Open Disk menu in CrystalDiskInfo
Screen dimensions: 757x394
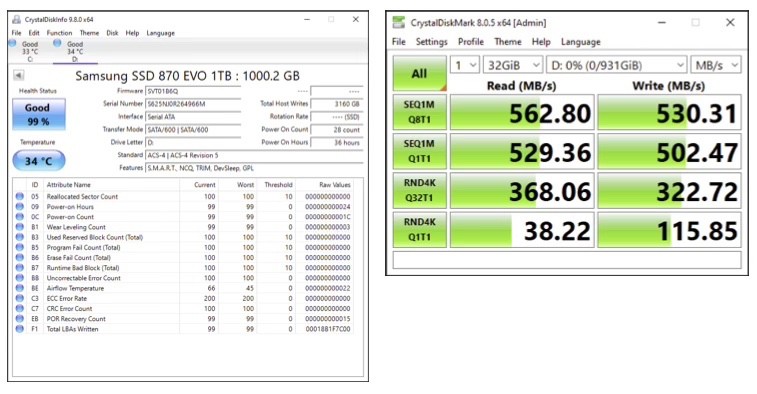(x=112, y=33)
